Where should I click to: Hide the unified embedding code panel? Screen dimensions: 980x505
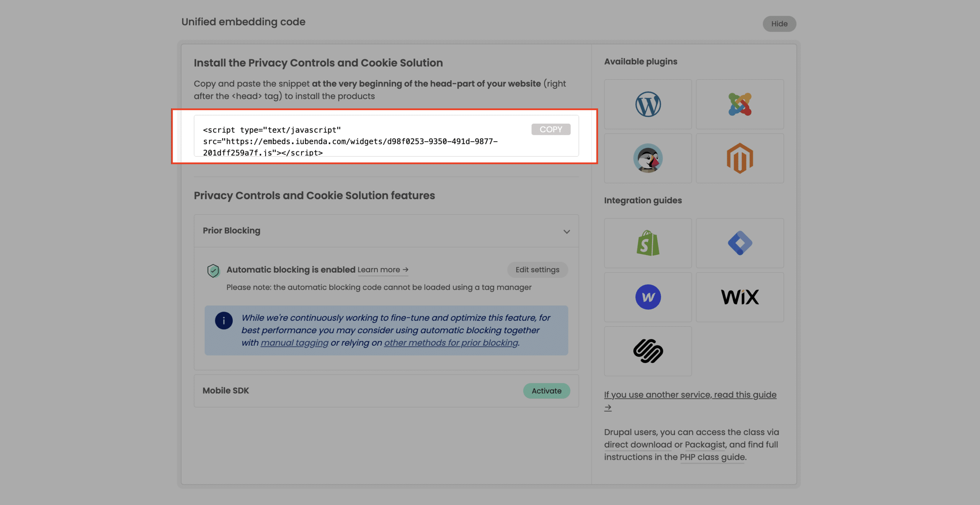[779, 24]
